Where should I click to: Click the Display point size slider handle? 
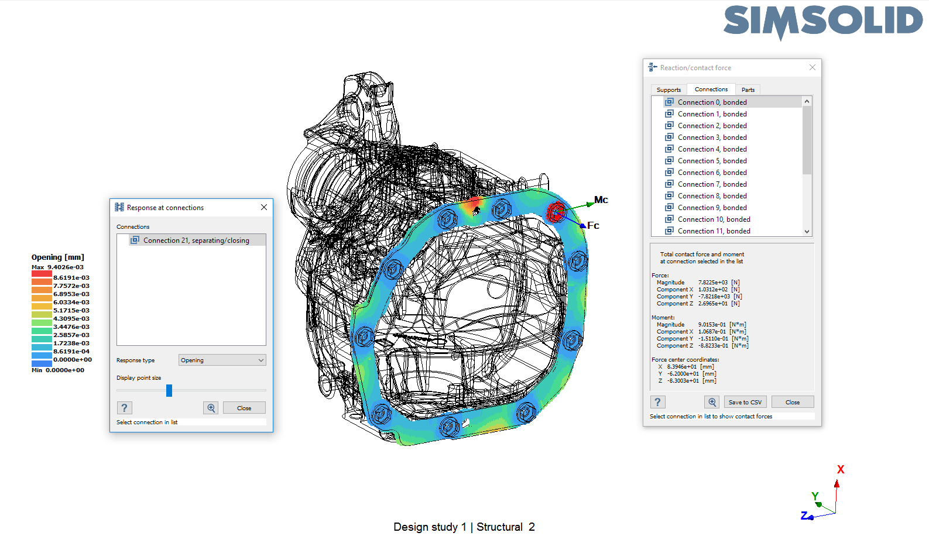(169, 390)
